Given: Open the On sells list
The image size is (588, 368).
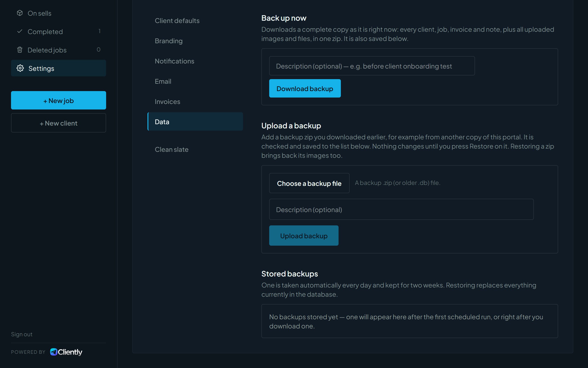Looking at the screenshot, I should [x=58, y=13].
